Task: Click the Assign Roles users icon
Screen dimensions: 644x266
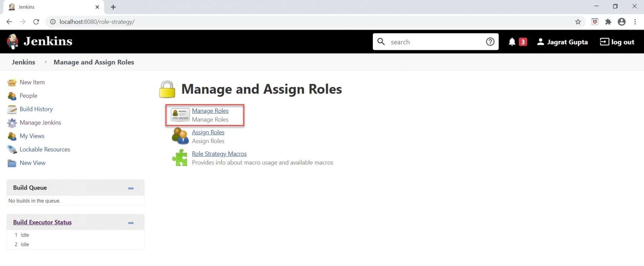Action: tap(180, 136)
